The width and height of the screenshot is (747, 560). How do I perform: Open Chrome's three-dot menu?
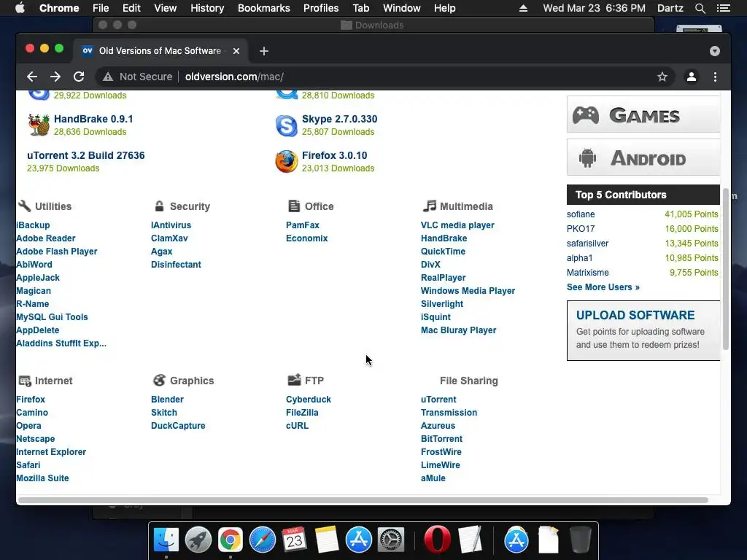tap(715, 77)
